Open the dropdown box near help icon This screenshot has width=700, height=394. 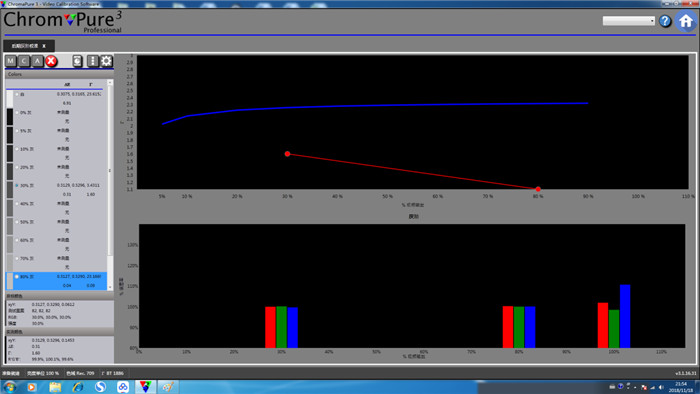629,21
